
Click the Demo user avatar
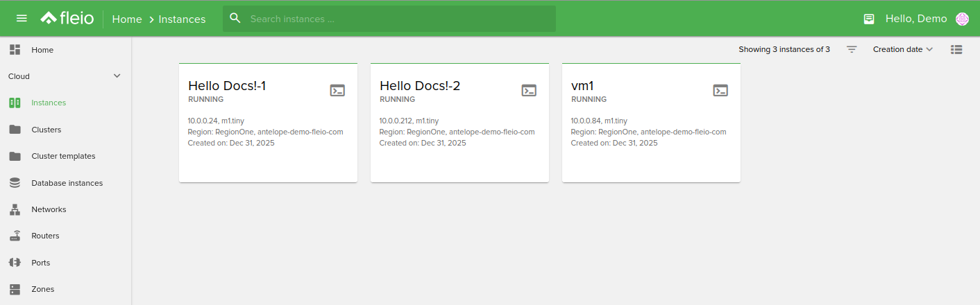click(962, 19)
